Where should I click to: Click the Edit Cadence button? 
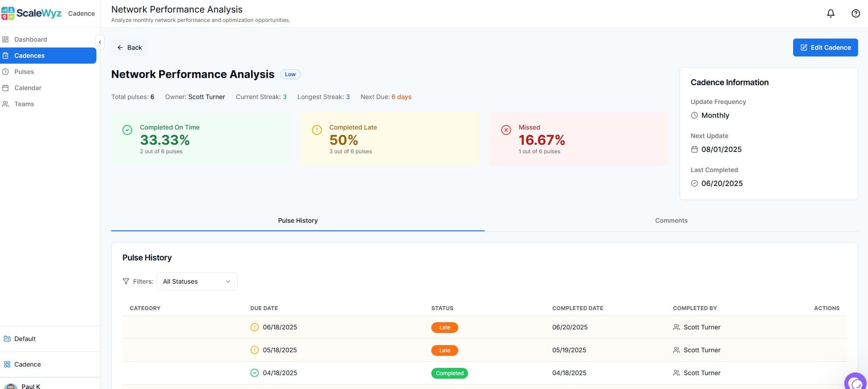pos(825,48)
